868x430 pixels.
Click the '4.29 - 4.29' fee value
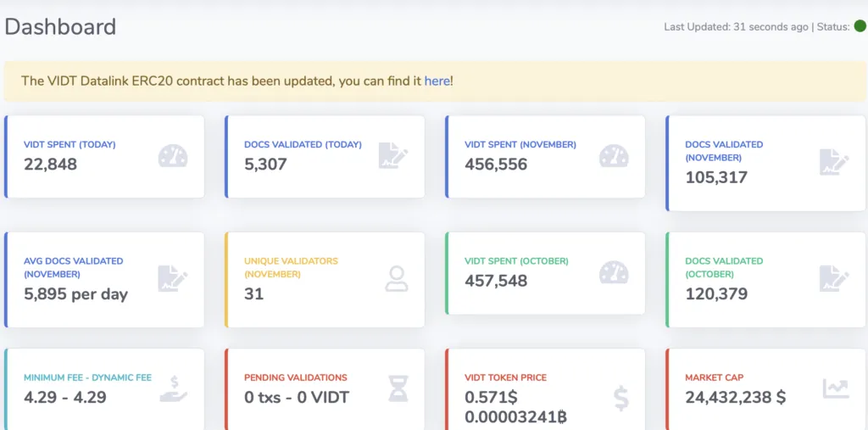click(65, 397)
